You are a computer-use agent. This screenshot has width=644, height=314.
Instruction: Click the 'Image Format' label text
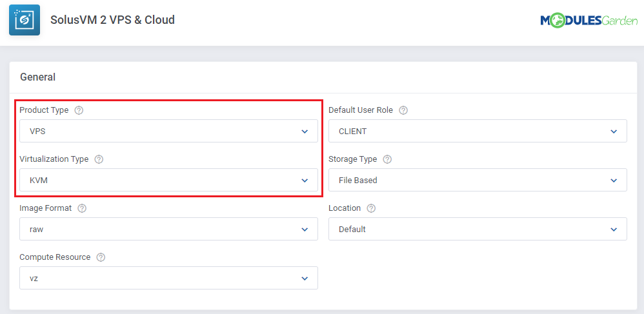pos(46,208)
